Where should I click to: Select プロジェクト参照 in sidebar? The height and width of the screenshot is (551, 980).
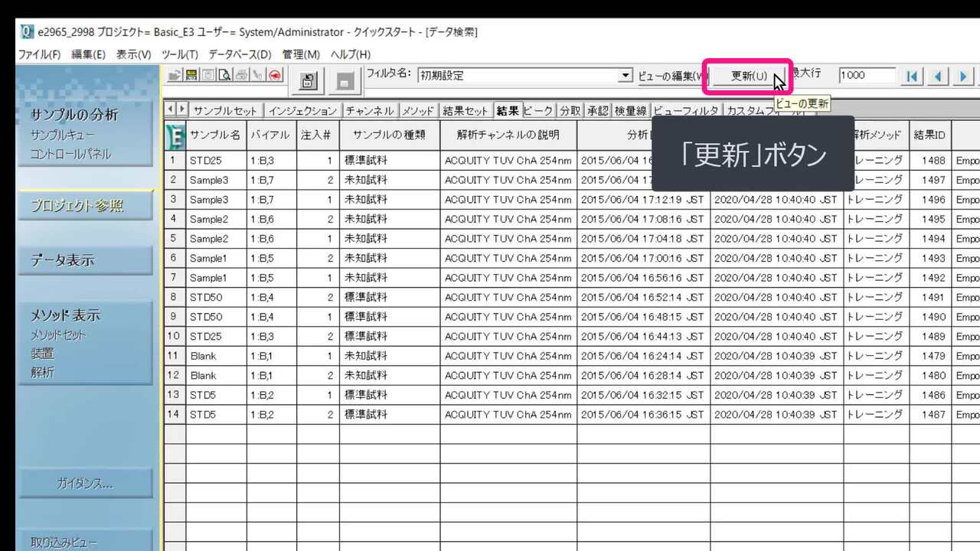[x=85, y=206]
